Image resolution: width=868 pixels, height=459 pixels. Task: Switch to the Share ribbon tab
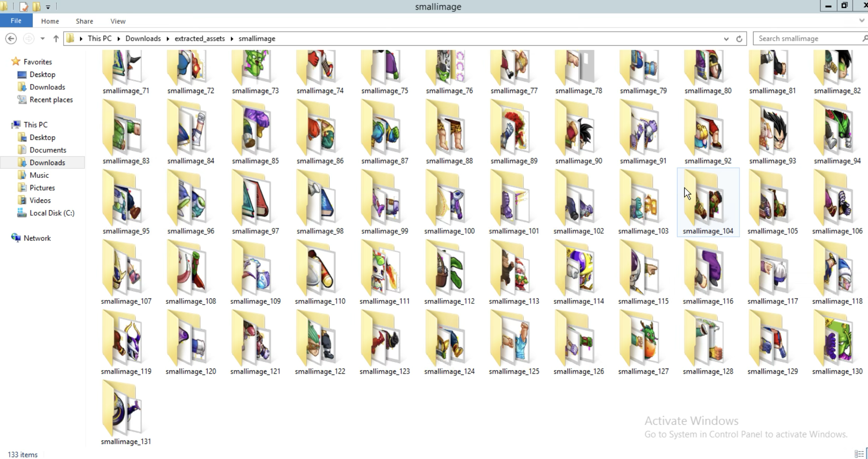tap(84, 21)
